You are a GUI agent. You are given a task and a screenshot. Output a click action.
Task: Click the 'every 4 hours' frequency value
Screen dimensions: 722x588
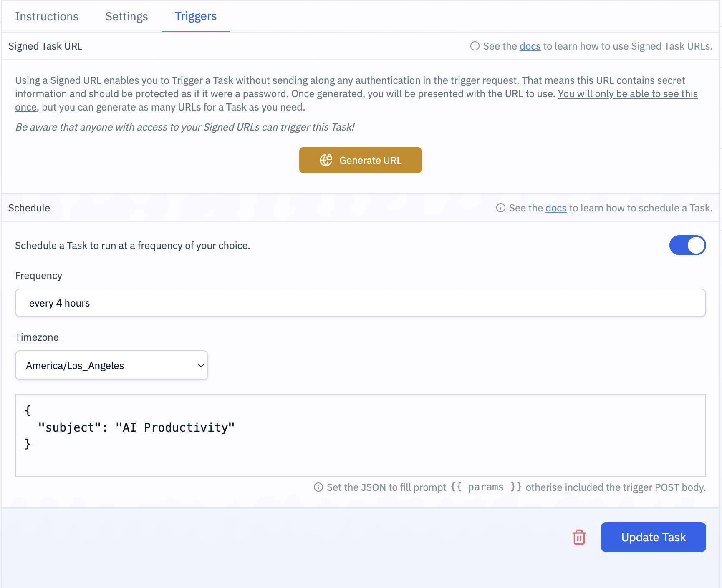(59, 303)
